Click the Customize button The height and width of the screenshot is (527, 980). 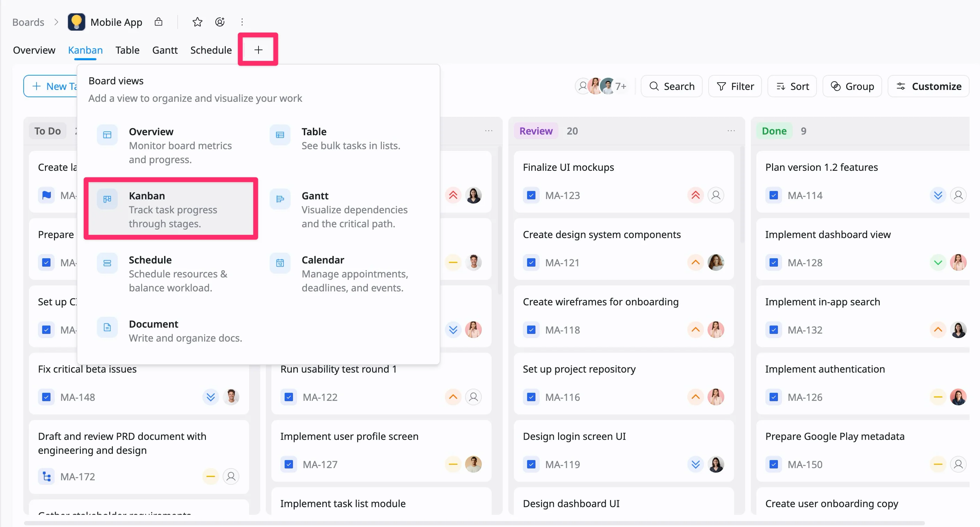tap(928, 86)
